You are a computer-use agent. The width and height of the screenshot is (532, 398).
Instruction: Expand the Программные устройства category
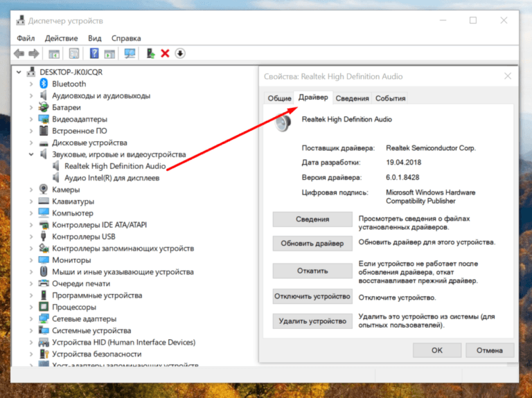pos(31,296)
